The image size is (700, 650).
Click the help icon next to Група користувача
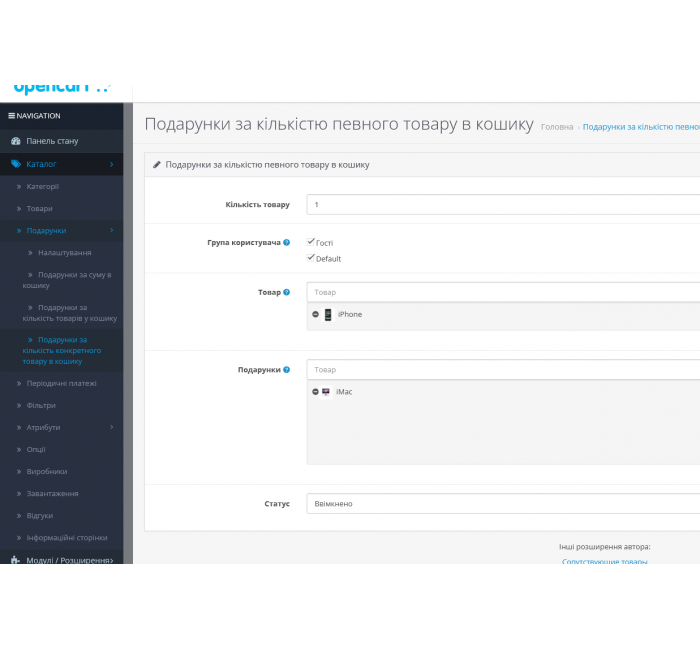pos(287,242)
